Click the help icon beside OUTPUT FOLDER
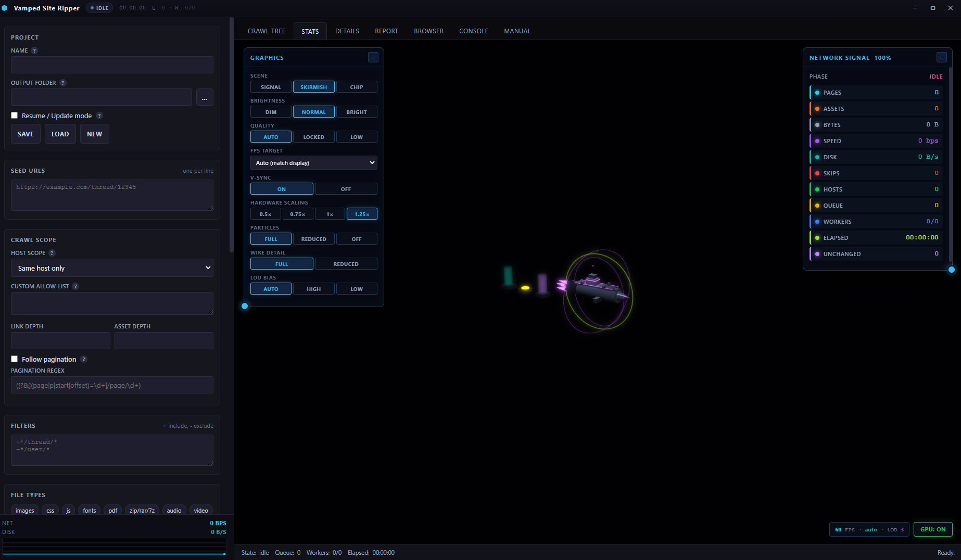 (x=63, y=83)
